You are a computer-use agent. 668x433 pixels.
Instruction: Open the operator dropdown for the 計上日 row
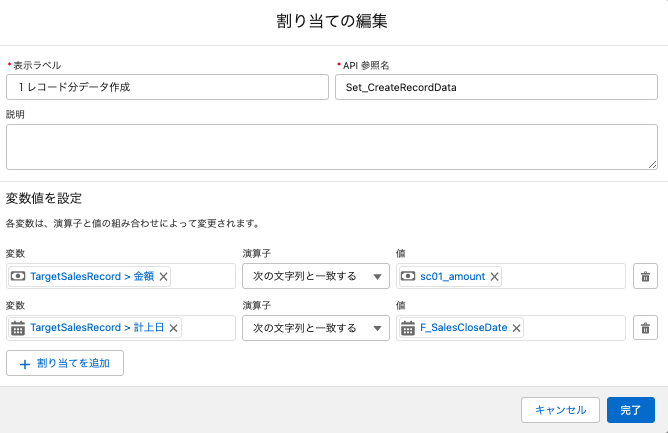[x=316, y=328]
